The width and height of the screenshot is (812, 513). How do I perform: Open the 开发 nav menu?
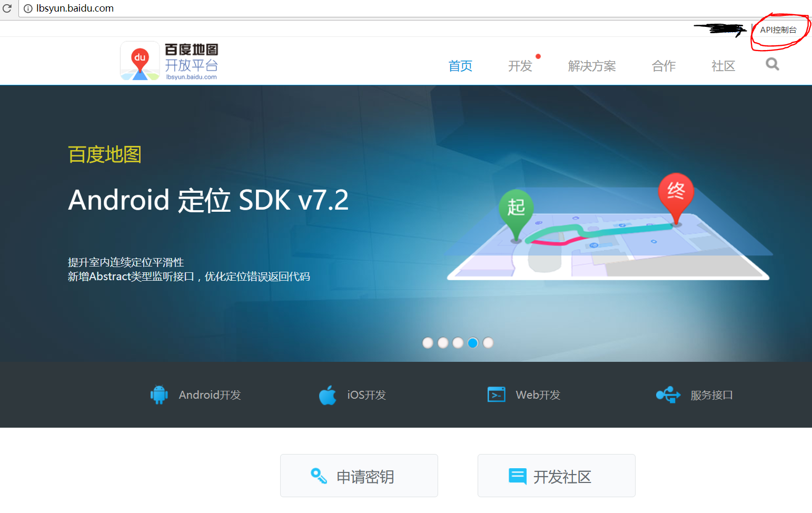click(x=520, y=66)
